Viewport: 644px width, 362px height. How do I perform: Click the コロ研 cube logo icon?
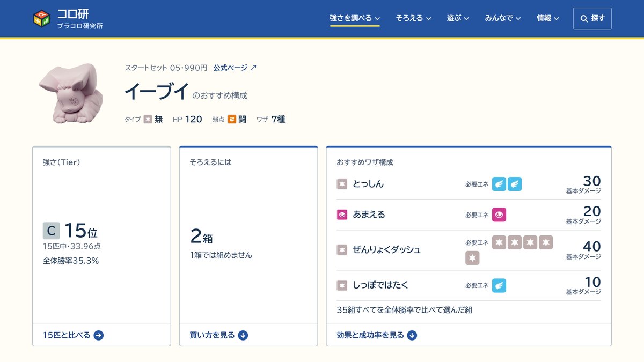(41, 19)
